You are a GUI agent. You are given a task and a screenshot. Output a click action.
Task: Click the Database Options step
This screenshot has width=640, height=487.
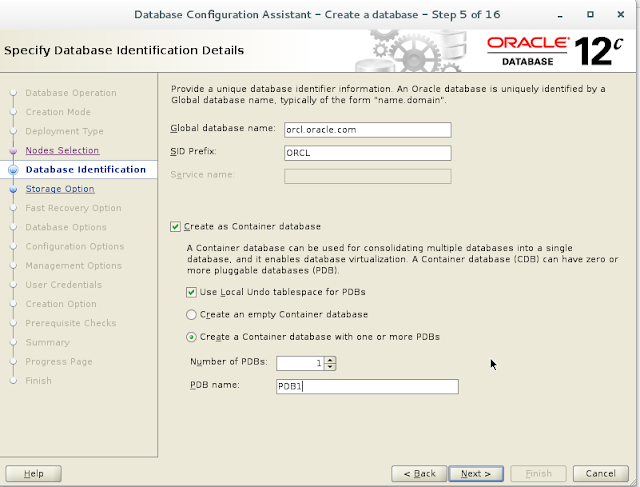(66, 227)
